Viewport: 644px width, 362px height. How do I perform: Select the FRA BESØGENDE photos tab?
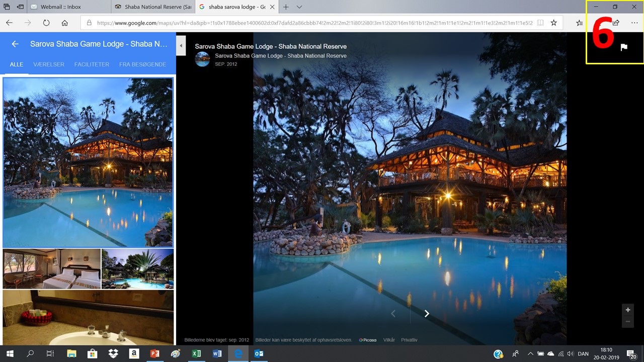coord(142,64)
